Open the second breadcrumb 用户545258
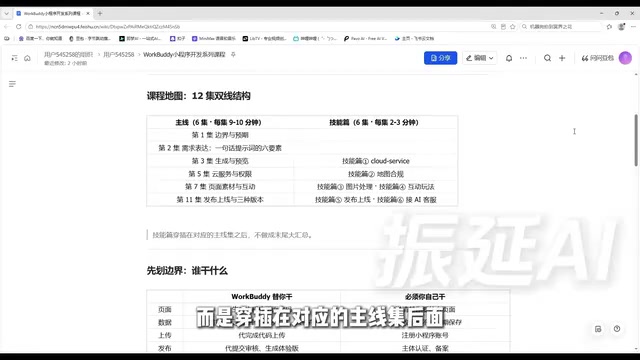 point(118,54)
